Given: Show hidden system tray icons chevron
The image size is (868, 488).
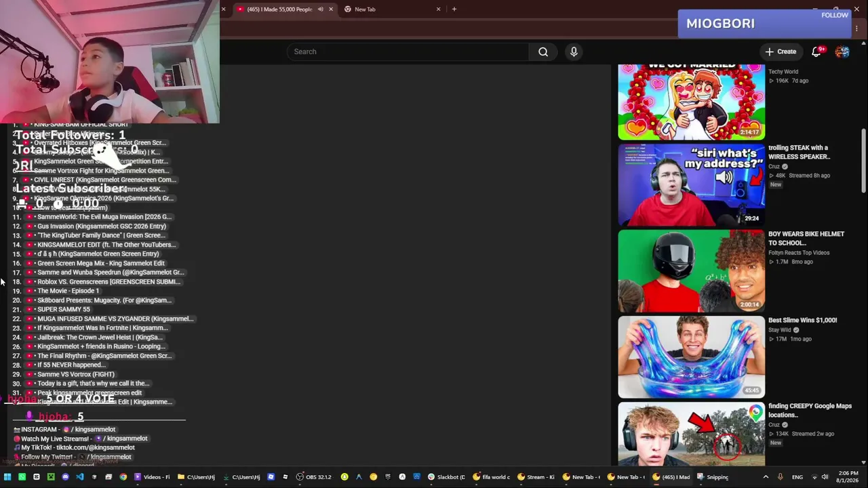Looking at the screenshot, I should point(766,477).
